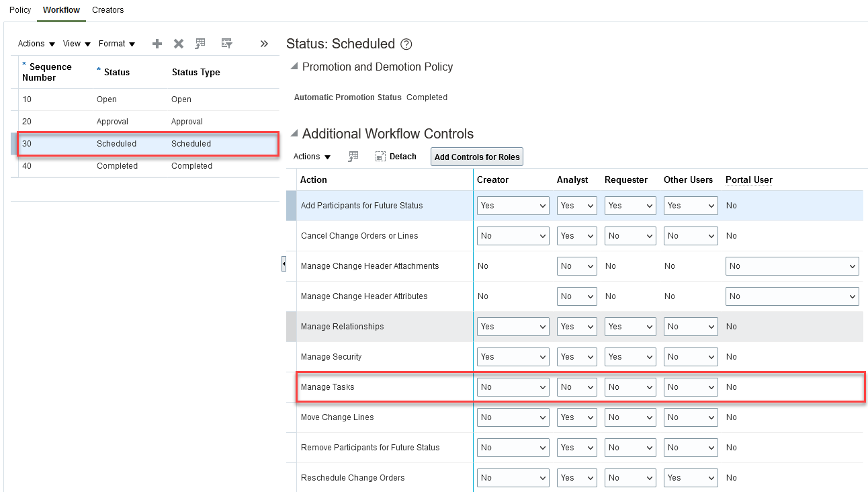Open Portal User dropdown for Manage Change Header Attachments
Image resolution: width=868 pixels, height=492 pixels.
[792, 266]
